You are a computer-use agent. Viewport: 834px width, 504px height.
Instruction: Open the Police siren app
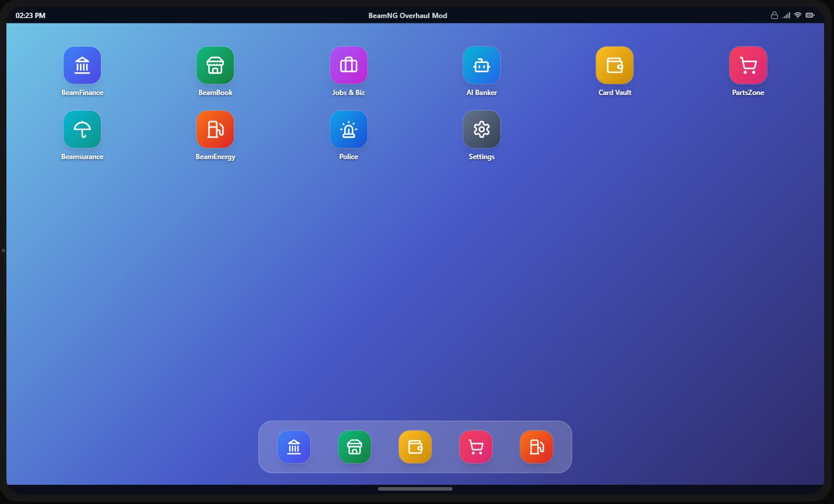349,129
